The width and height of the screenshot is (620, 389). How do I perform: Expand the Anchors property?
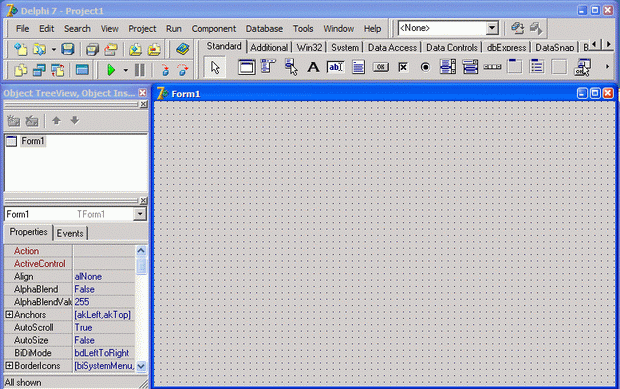[9, 315]
